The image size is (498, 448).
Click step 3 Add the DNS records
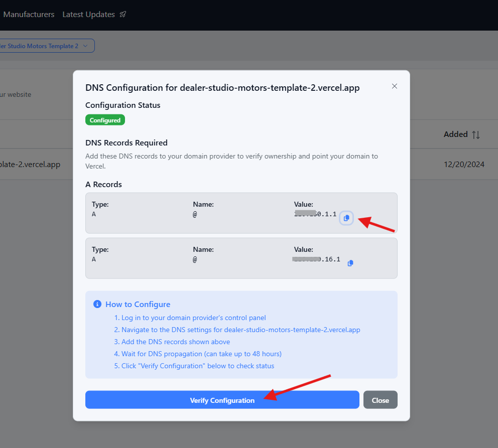pyautogui.click(x=172, y=342)
